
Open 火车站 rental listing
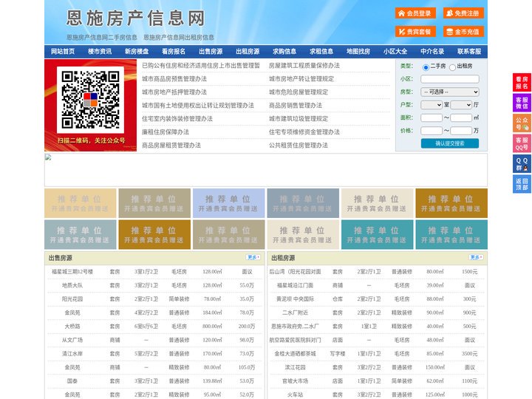pos(295,395)
